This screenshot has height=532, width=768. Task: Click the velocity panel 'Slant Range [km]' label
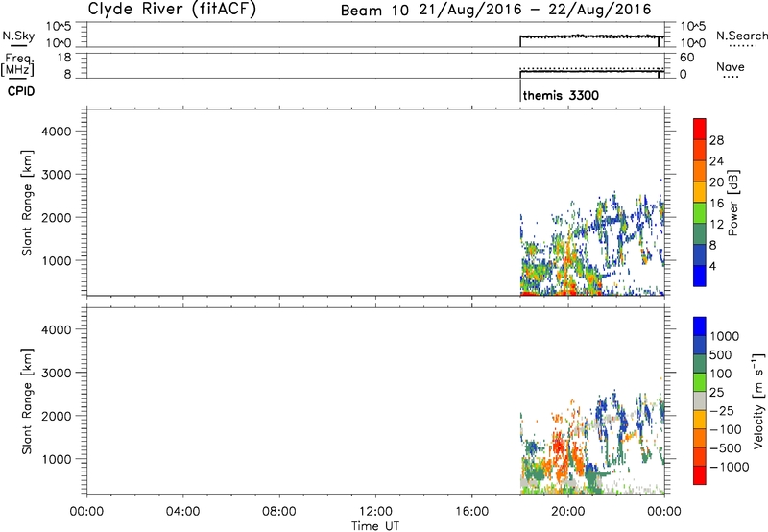point(27,401)
